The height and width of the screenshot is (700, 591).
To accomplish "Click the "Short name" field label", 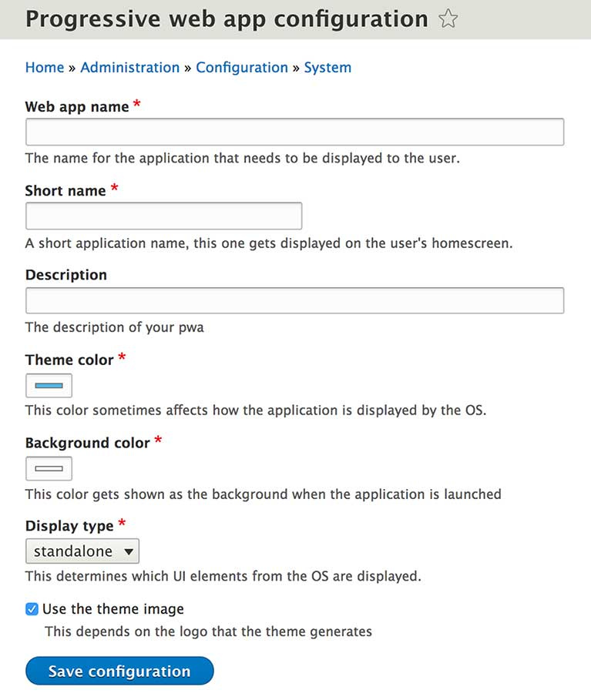I will (65, 191).
